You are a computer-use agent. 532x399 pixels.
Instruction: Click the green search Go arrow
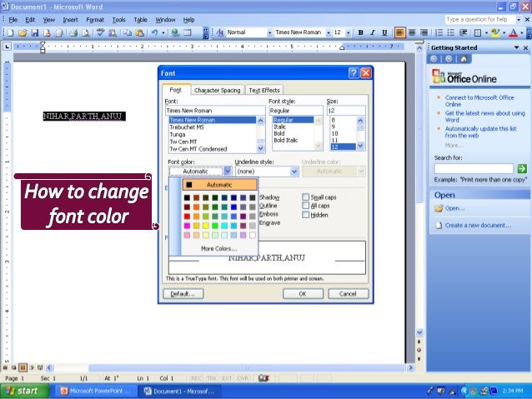[x=522, y=168]
